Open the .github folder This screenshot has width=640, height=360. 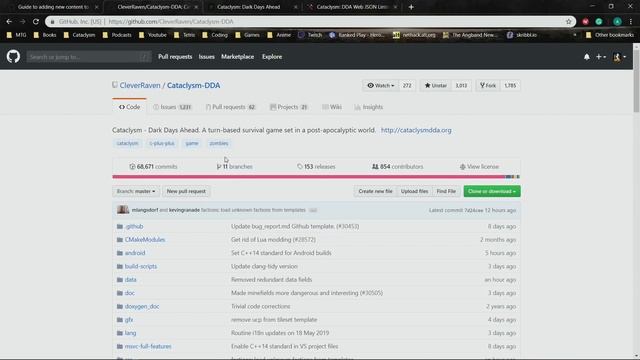[134, 226]
